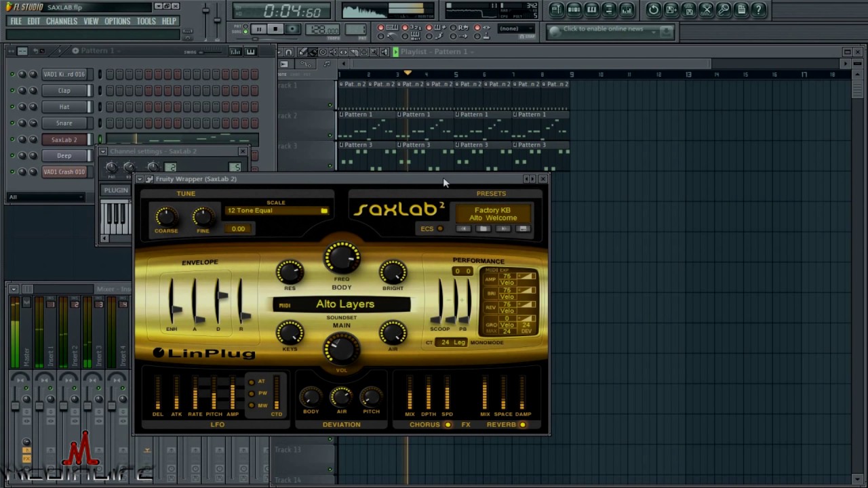This screenshot has width=868, height=488.
Task: Stop playback in transport panel
Action: click(x=275, y=29)
